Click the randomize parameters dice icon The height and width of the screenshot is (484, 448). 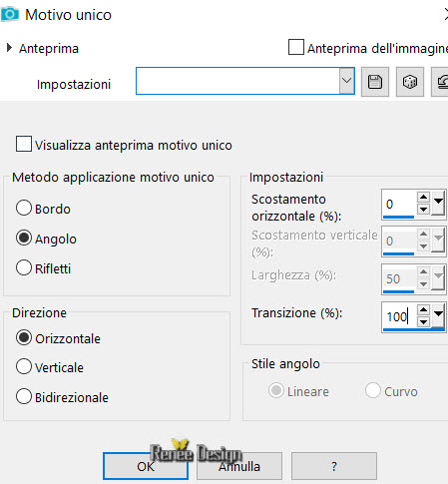click(410, 82)
